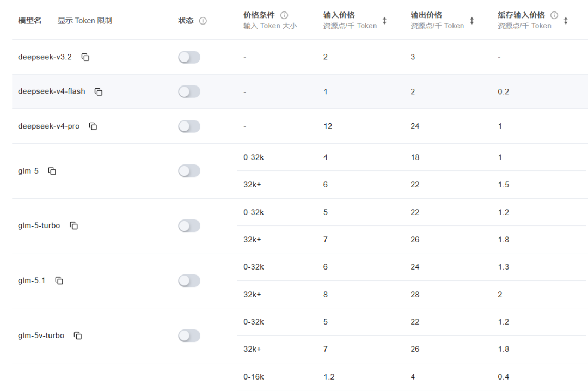Select the deepseek-v4-pro model name text
The height and width of the screenshot is (391, 588).
49,126
